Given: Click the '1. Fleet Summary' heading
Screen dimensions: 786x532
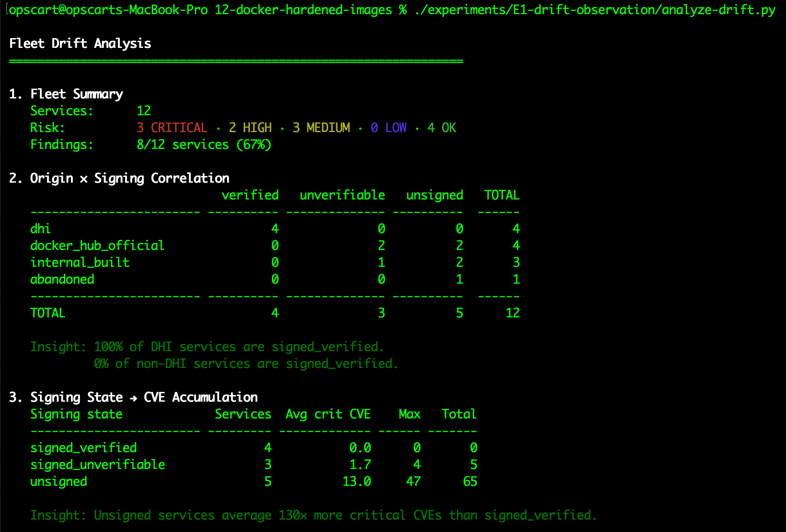Looking at the screenshot, I should coord(66,94).
